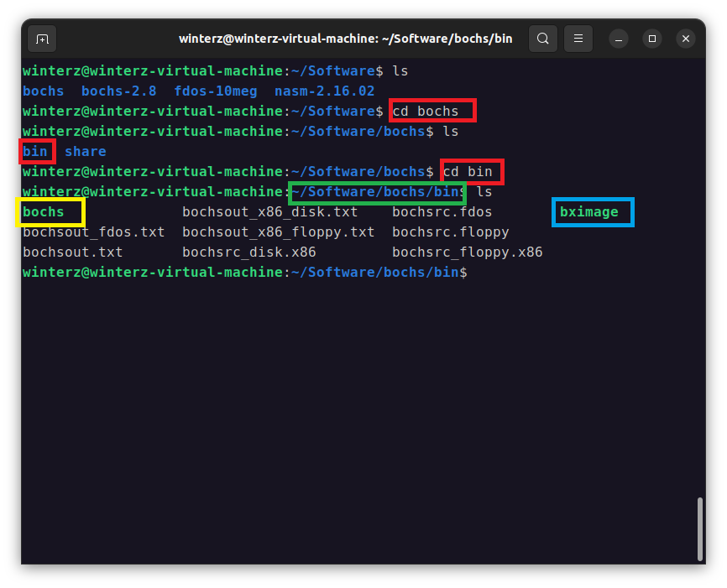The height and width of the screenshot is (588, 727).
Task: Select the green-boxed path '~/Software/bochs/bin'
Action: pyautogui.click(x=377, y=191)
